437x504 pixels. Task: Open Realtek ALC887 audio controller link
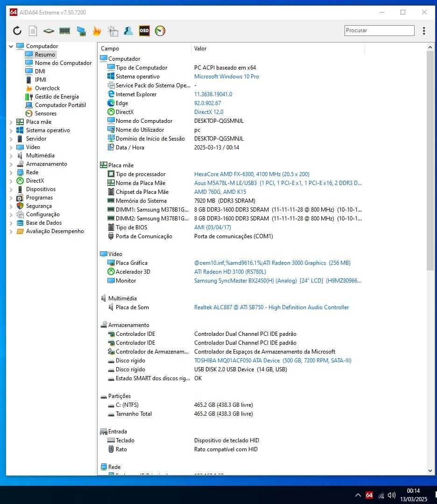272,307
